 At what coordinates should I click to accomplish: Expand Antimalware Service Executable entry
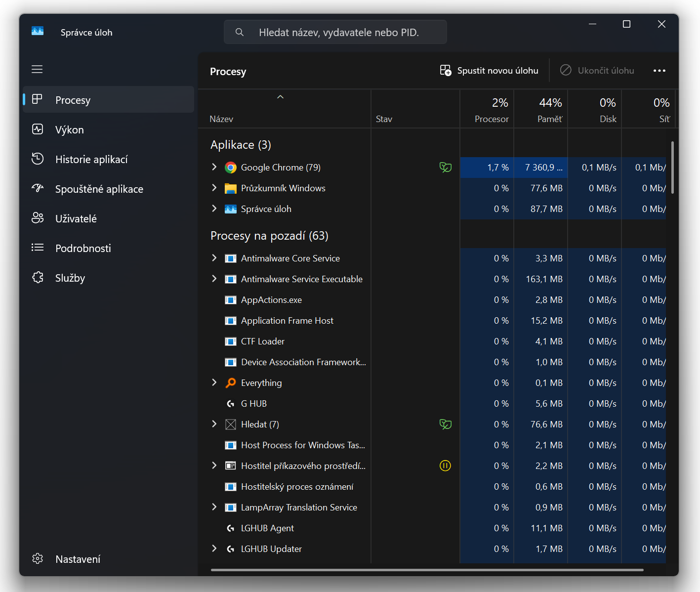click(214, 279)
